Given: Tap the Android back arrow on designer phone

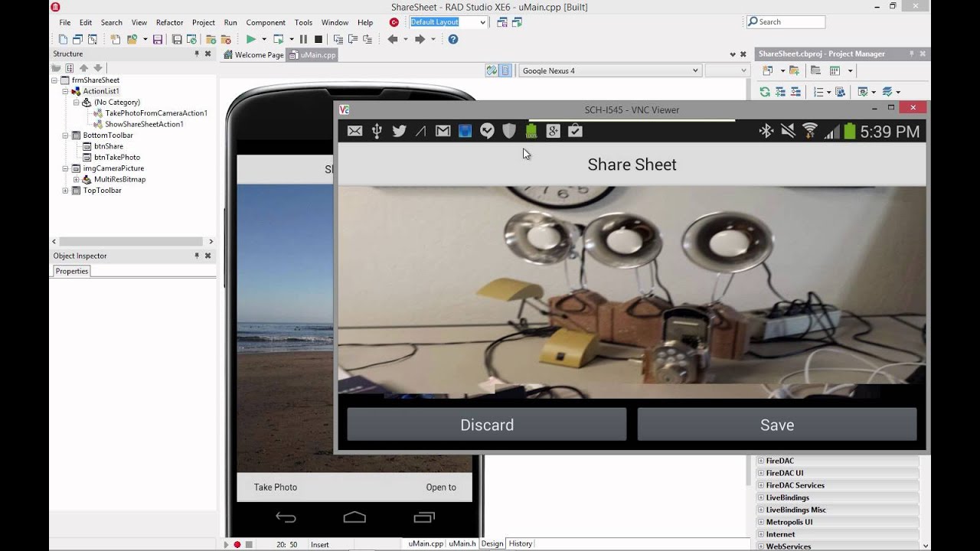Looking at the screenshot, I should click(286, 518).
